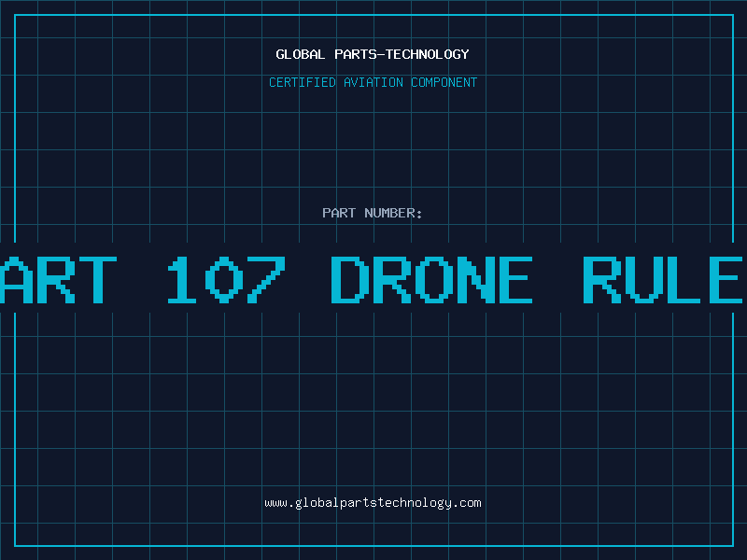
Task: Select the word DRONE in the banner
Action: click(432, 279)
